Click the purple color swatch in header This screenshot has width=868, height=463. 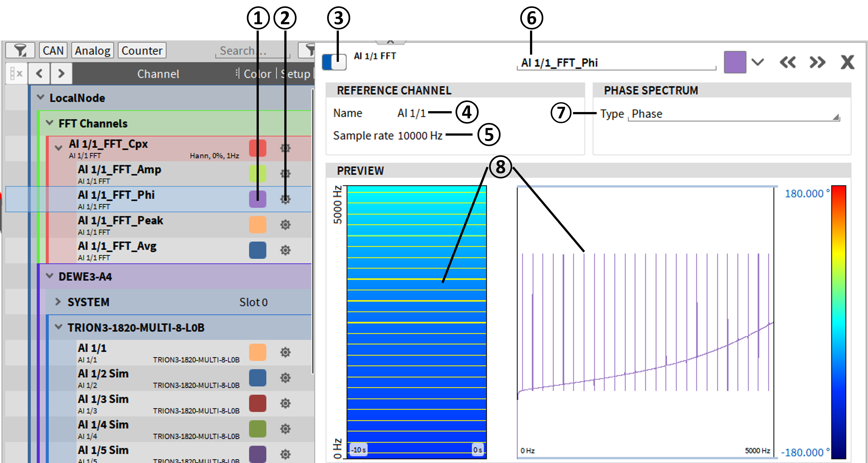point(735,62)
